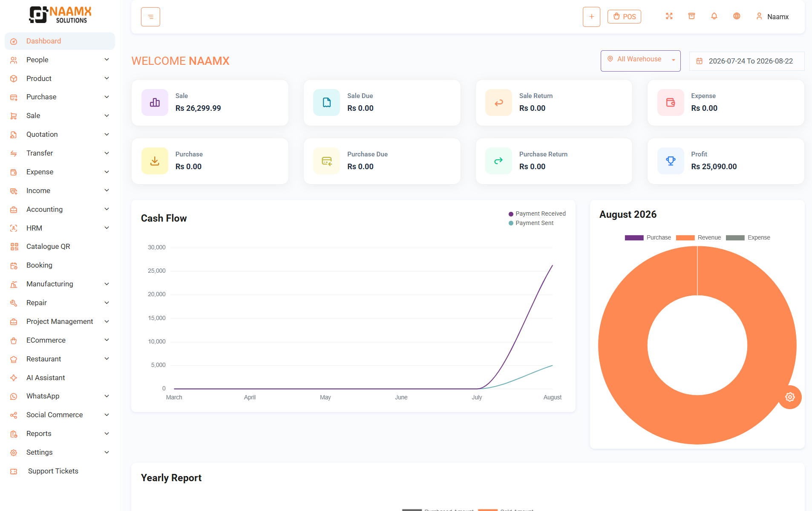Expand the Transfer menu
812x511 pixels.
[60, 153]
